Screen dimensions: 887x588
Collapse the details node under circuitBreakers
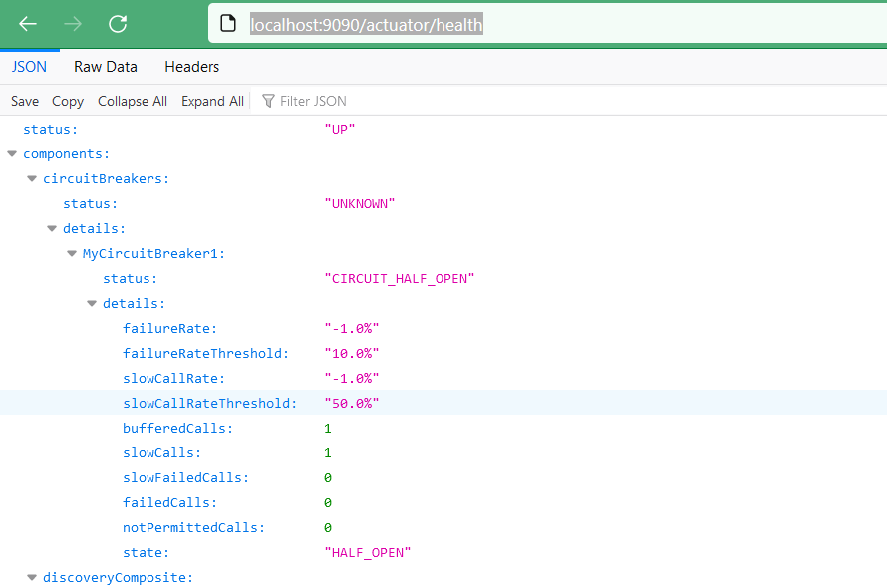(x=52, y=228)
